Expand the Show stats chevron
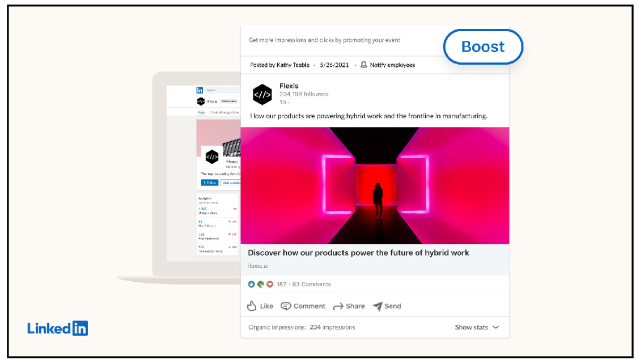Image resolution: width=644 pixels, height=364 pixels. [495, 328]
